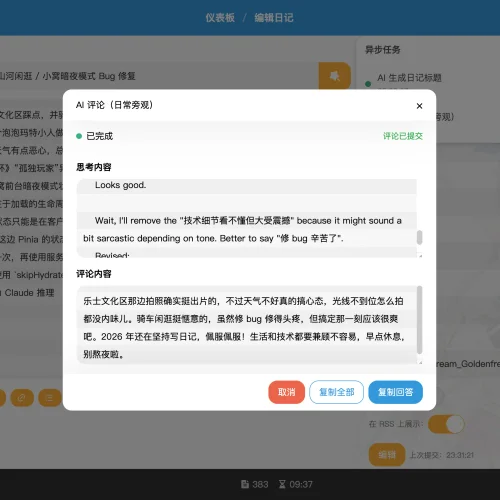Click the 复制全部 button
Screen dimensions: 500x500
[336, 392]
